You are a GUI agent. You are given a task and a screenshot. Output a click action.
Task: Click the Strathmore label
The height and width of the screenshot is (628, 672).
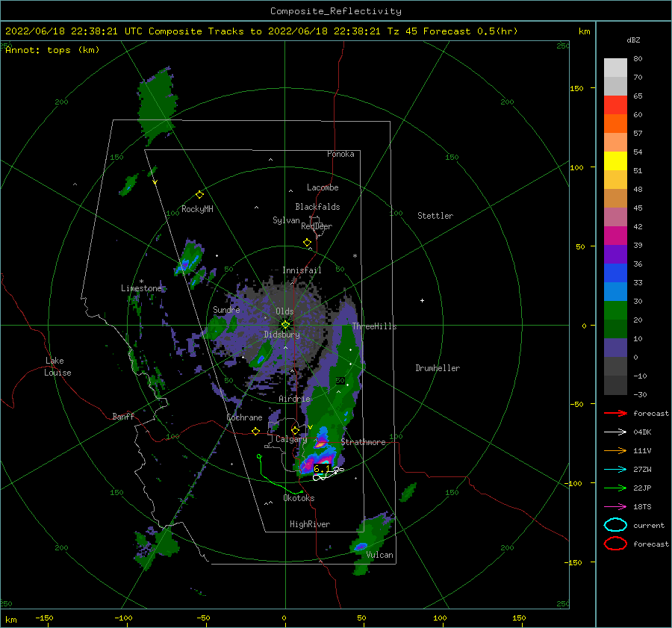tap(363, 442)
